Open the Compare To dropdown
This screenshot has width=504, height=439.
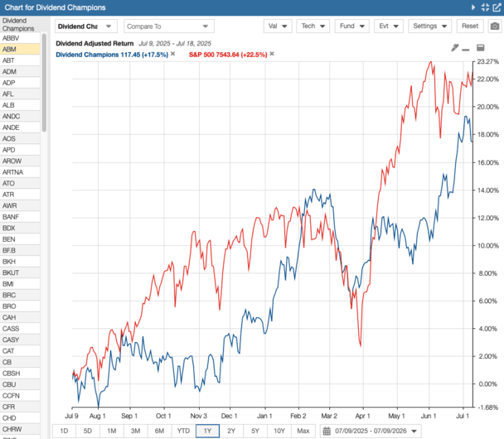tap(169, 27)
